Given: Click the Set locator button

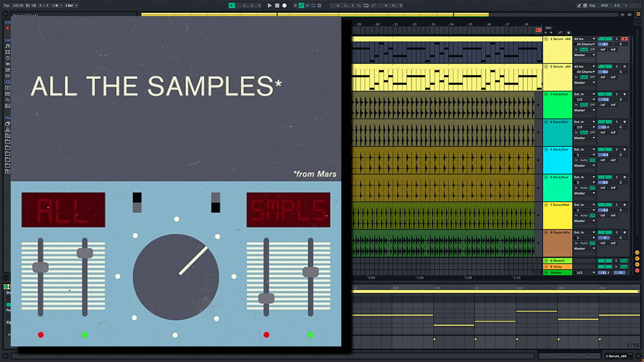Looking at the screenshot, I should pyautogui.click(x=548, y=28).
